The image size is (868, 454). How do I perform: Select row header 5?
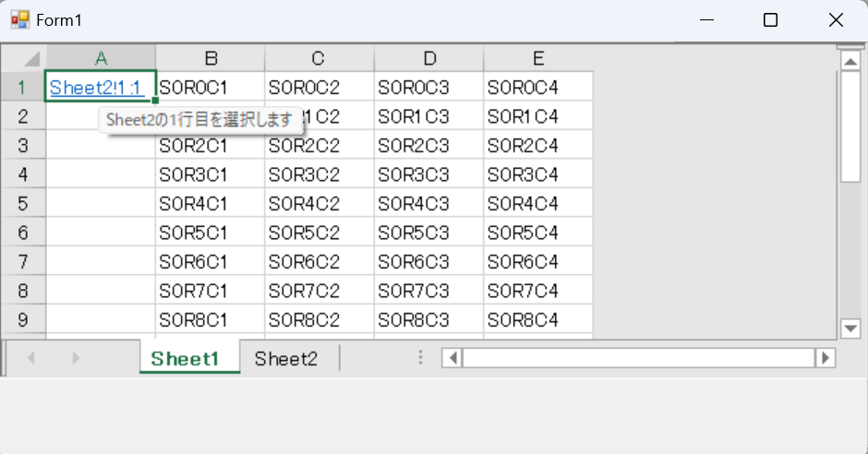(23, 203)
